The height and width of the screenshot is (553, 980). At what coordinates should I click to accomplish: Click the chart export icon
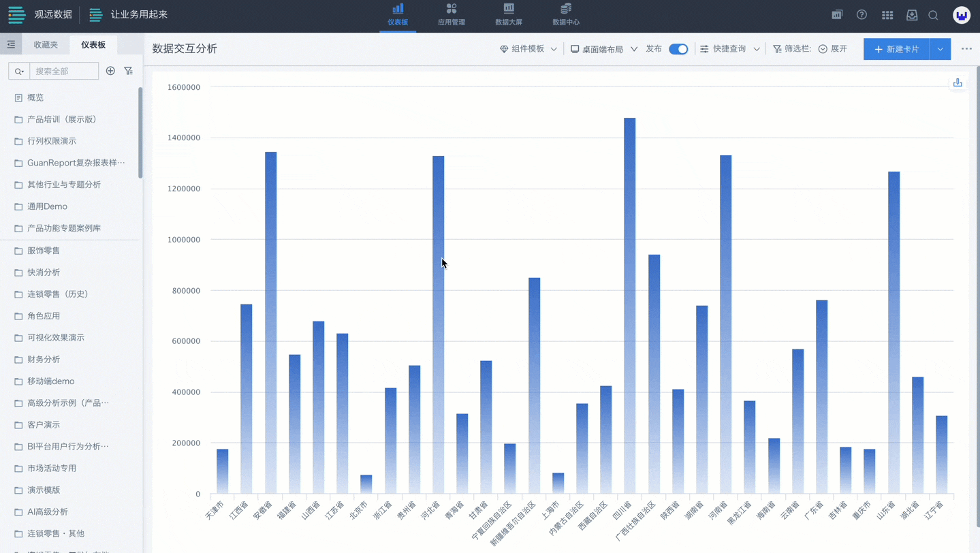coord(957,83)
